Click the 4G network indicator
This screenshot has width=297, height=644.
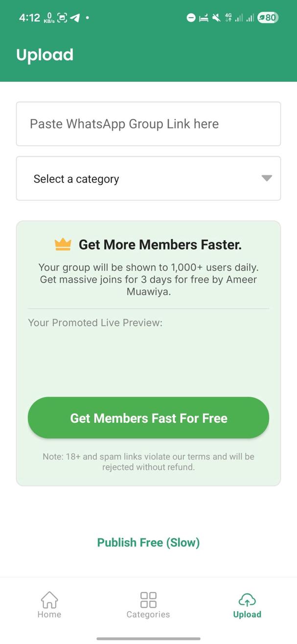(228, 18)
